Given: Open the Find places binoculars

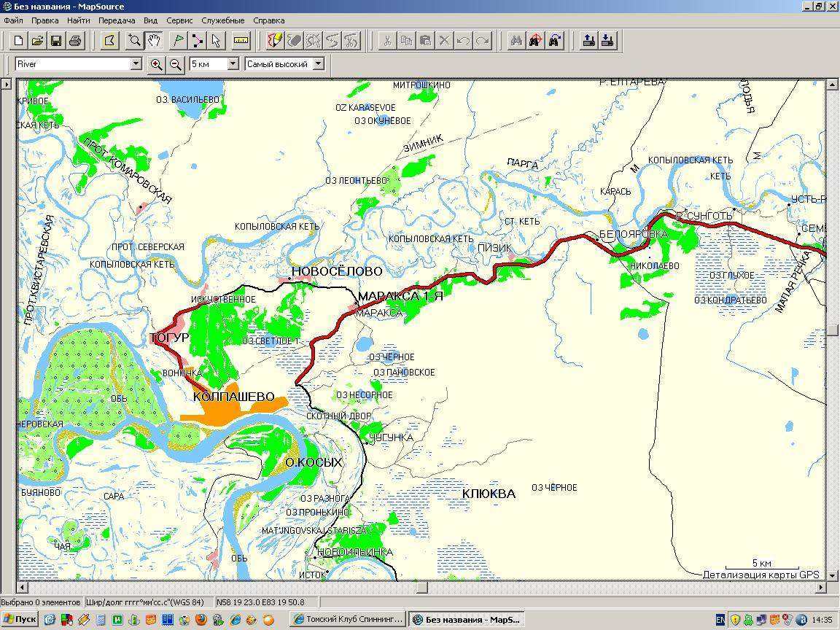Looking at the screenshot, I should tap(516, 41).
